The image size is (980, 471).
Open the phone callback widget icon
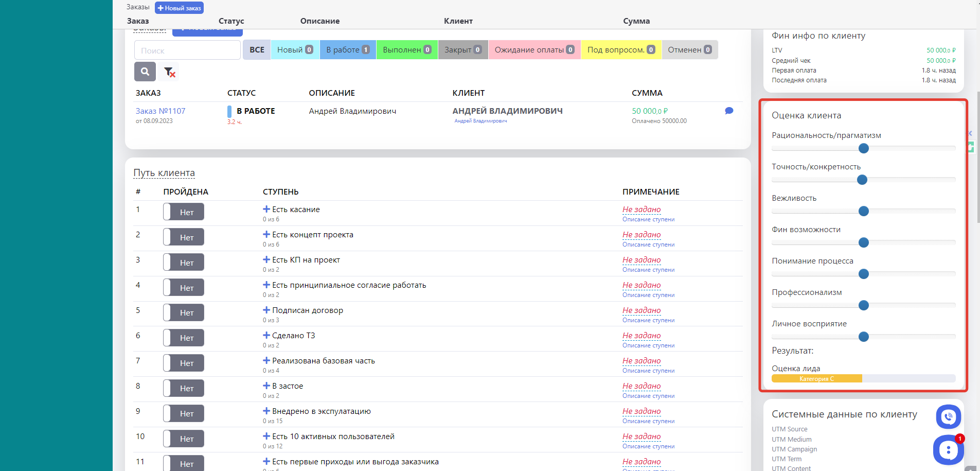(x=948, y=416)
